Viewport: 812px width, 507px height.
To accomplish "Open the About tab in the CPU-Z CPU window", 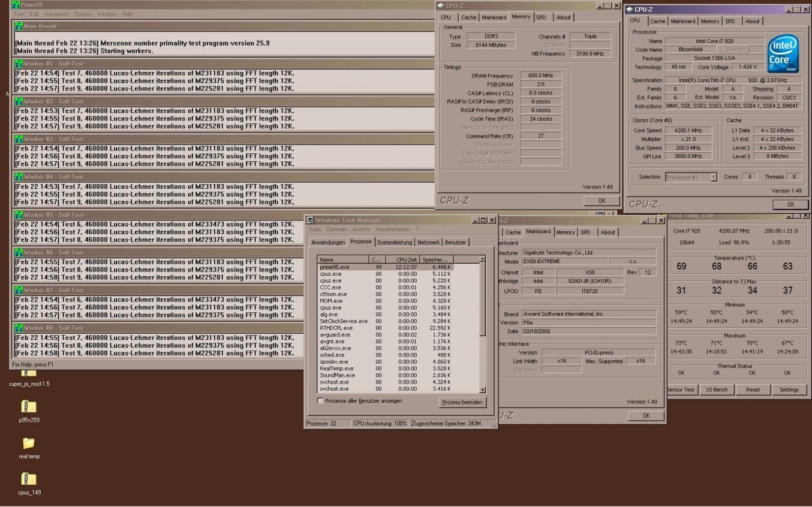I will (752, 21).
